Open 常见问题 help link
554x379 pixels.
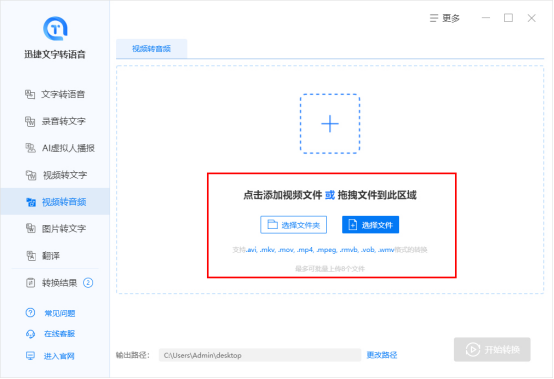pos(50,313)
